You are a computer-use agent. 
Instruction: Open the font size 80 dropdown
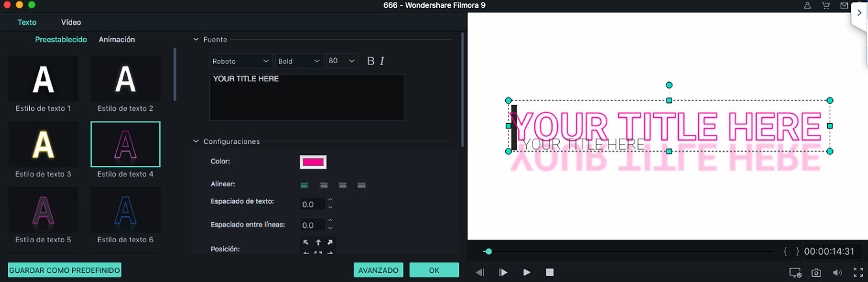(x=342, y=61)
